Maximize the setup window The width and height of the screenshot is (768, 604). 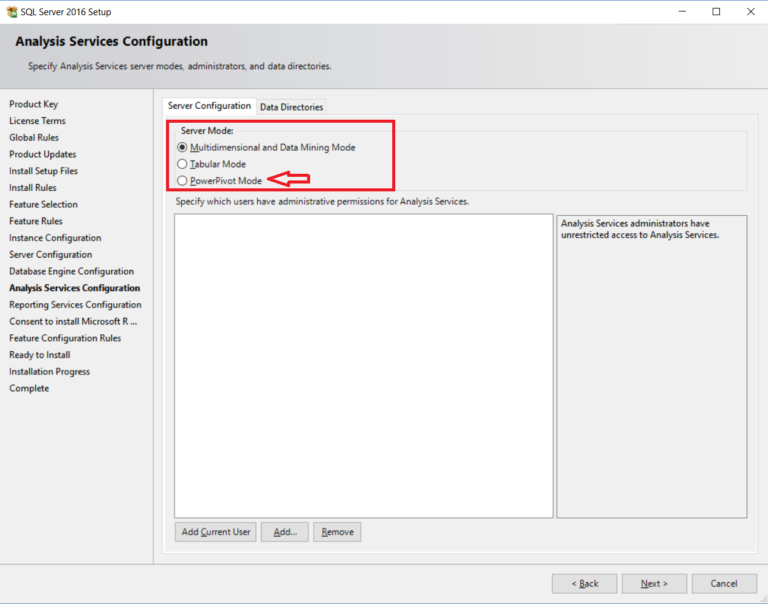[716, 12]
